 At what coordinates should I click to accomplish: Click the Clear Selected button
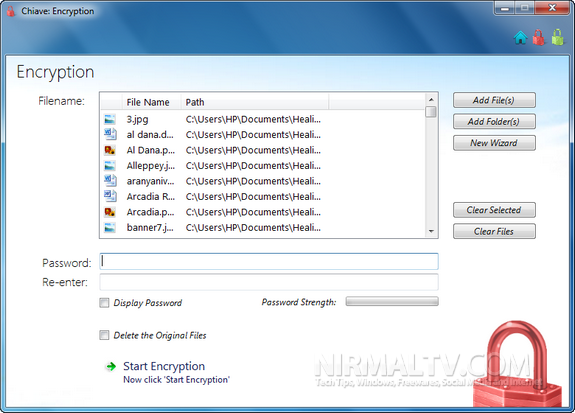click(x=494, y=210)
